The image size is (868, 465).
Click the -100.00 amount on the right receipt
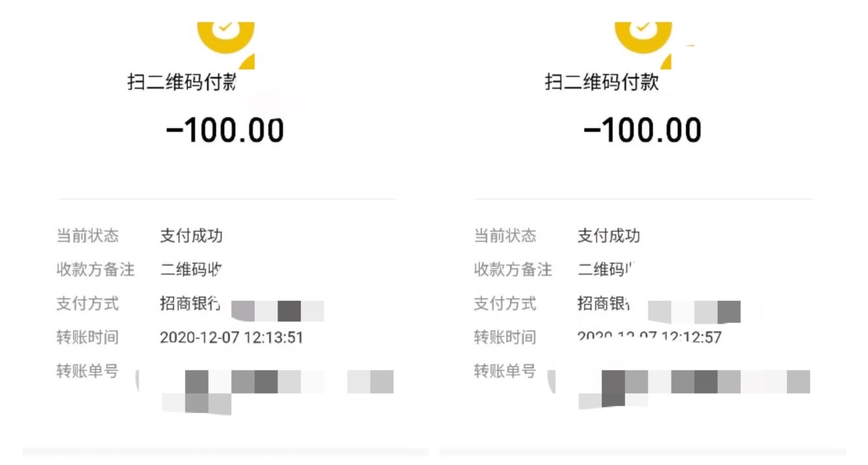tap(643, 131)
